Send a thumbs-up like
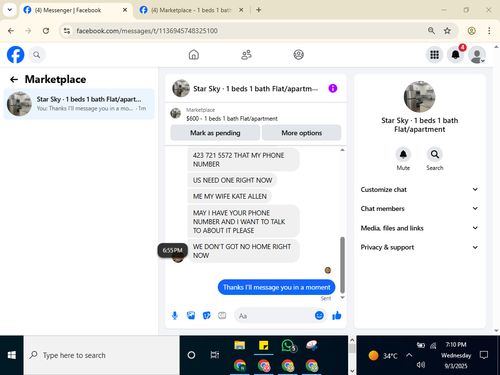The image size is (500, 375). pyautogui.click(x=337, y=315)
